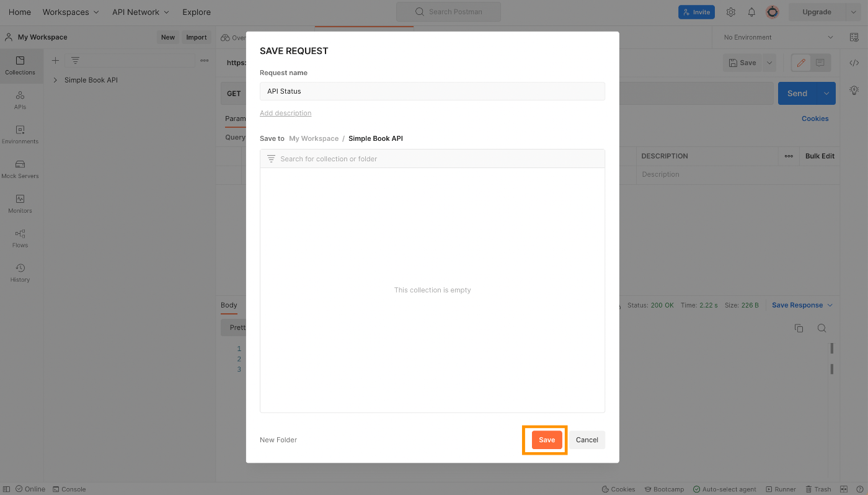
Task: Go to the Home menu
Action: pos(20,12)
